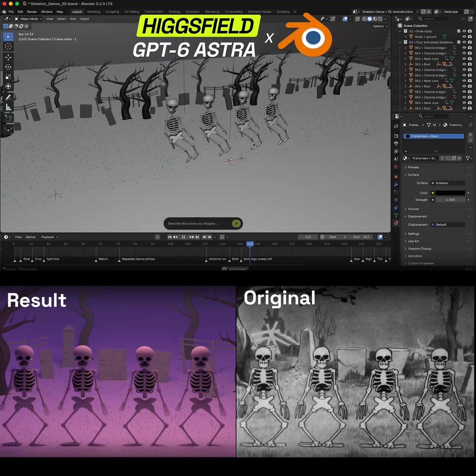
Task: Switch to the Modeling workspace tab
Action: point(94,12)
